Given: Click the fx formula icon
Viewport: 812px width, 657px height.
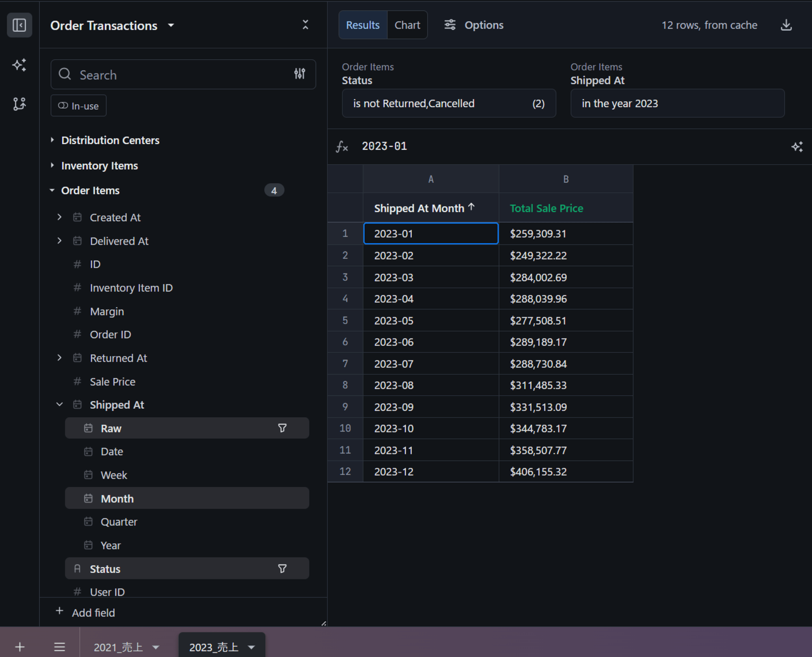Looking at the screenshot, I should [x=342, y=147].
